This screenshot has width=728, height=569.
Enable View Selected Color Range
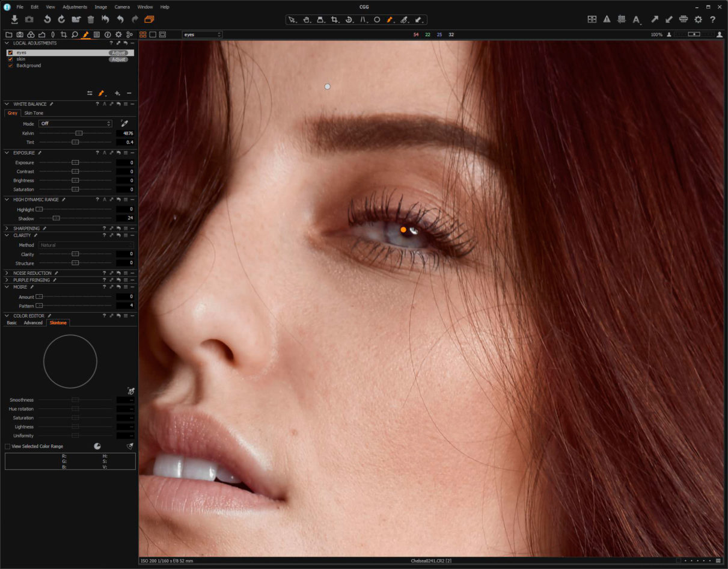coord(7,446)
